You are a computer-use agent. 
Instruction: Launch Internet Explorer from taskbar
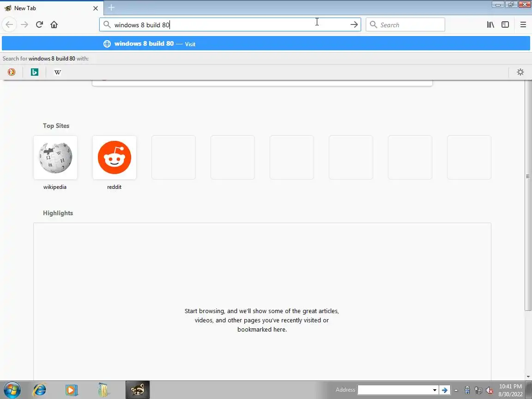click(x=39, y=390)
